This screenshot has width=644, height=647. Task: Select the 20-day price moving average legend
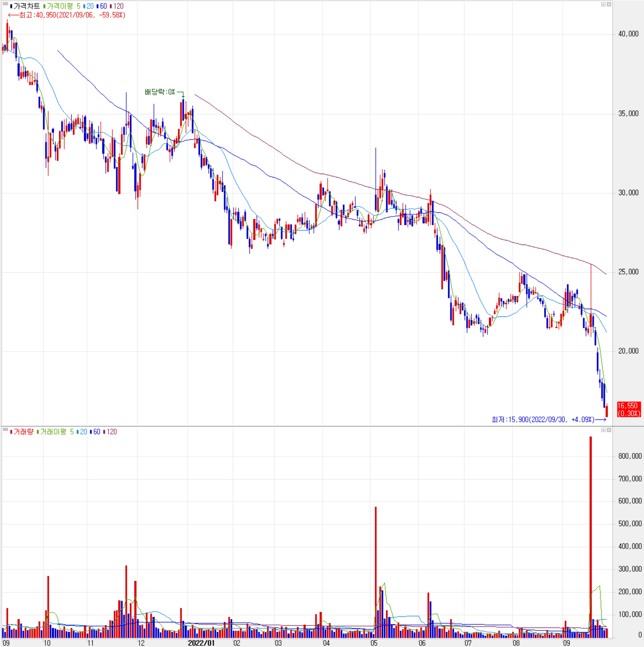pyautogui.click(x=89, y=6)
